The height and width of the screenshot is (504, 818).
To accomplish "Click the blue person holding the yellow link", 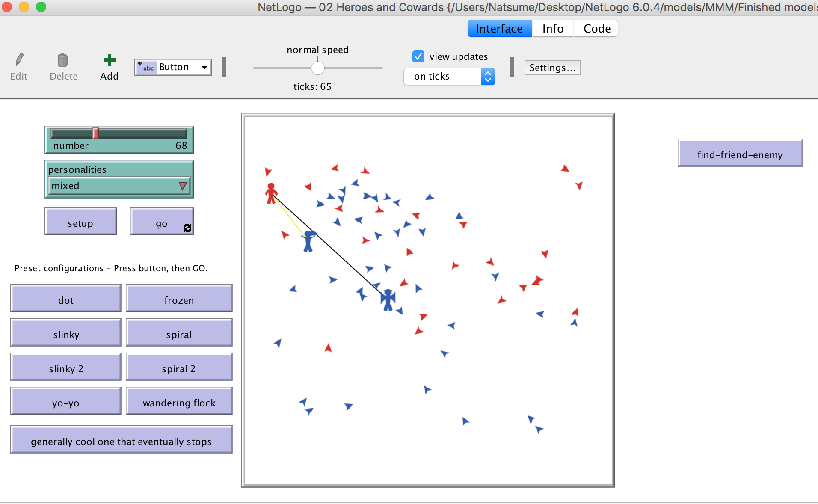I will pos(308,241).
